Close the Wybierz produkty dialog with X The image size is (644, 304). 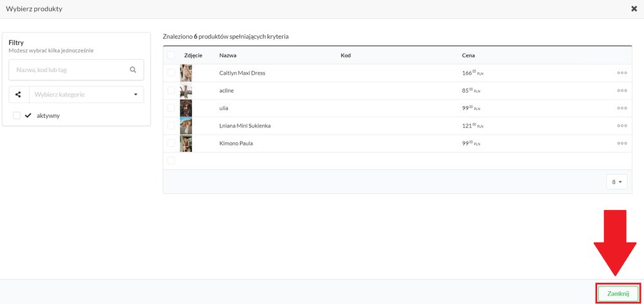pyautogui.click(x=634, y=8)
